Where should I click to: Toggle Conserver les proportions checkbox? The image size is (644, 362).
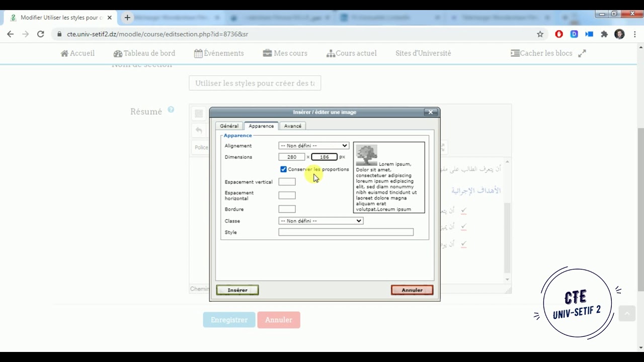(x=283, y=169)
